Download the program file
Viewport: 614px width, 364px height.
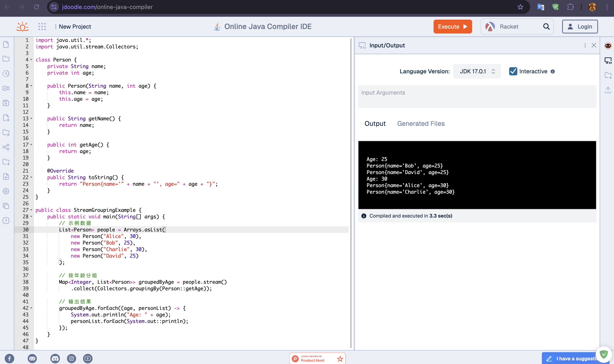(6, 177)
